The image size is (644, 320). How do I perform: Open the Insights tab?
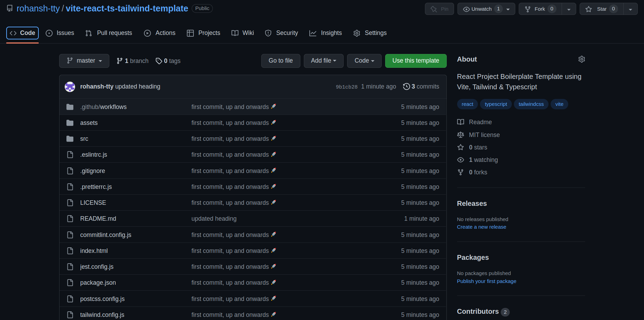tap(326, 33)
